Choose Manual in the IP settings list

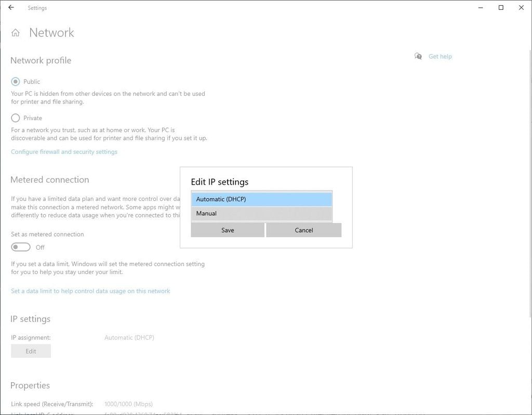coord(262,214)
